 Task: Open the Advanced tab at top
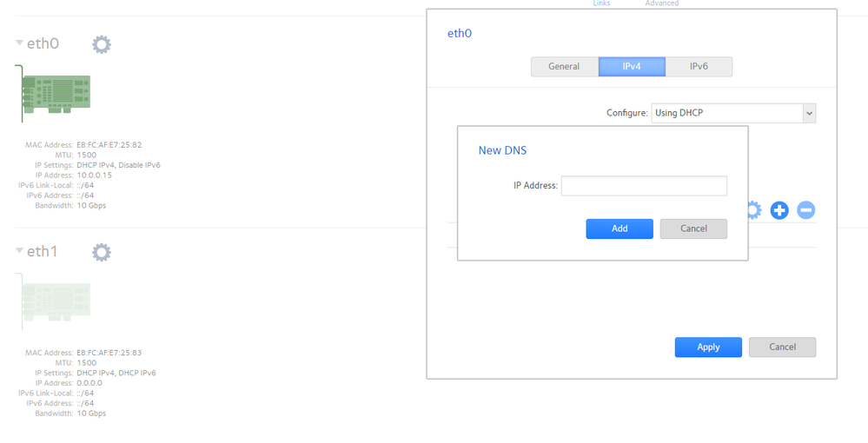click(x=661, y=3)
